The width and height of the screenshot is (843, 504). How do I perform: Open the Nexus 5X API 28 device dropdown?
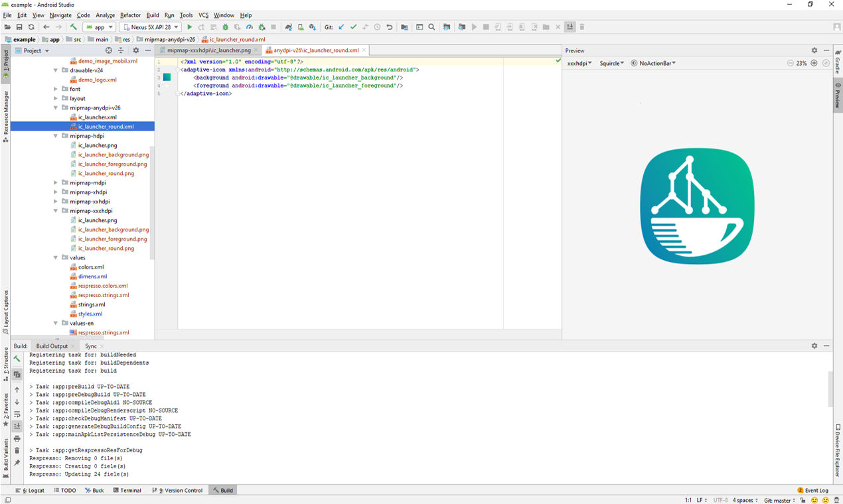point(150,27)
